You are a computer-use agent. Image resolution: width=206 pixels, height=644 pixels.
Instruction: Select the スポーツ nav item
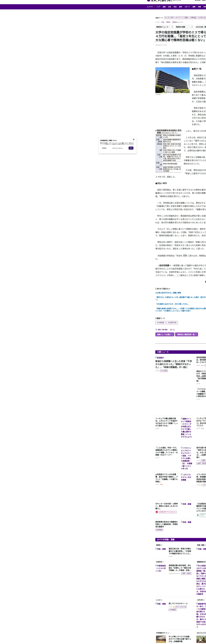point(187,7)
